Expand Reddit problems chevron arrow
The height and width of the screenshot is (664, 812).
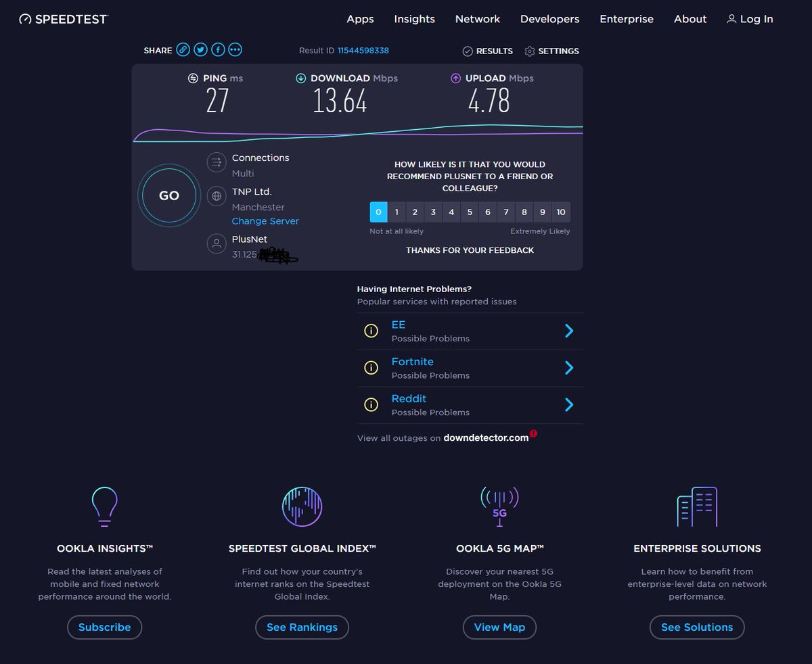point(569,404)
